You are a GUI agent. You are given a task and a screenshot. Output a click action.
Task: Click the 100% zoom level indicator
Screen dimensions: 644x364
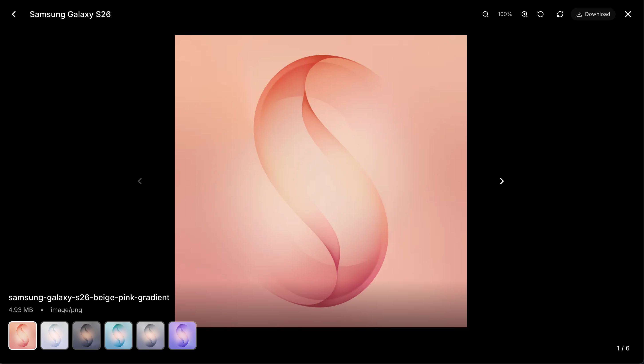pyautogui.click(x=505, y=14)
